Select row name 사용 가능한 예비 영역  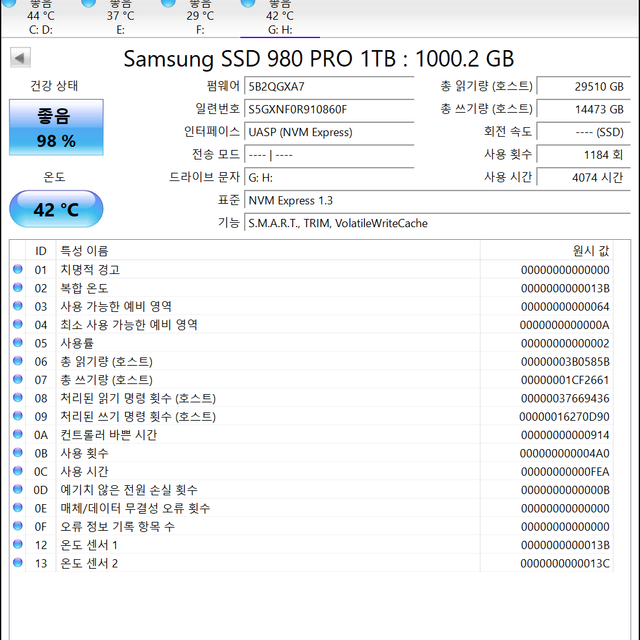tap(116, 307)
